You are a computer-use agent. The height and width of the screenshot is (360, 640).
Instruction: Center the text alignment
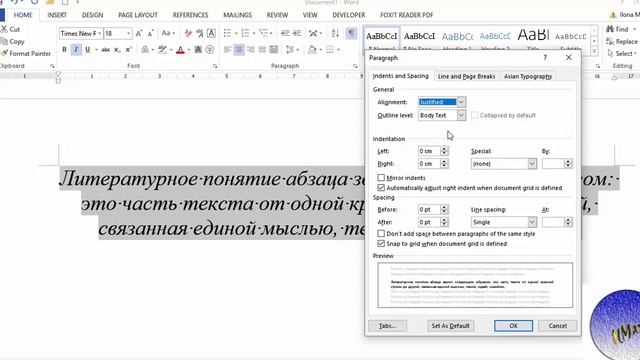pos(239,50)
